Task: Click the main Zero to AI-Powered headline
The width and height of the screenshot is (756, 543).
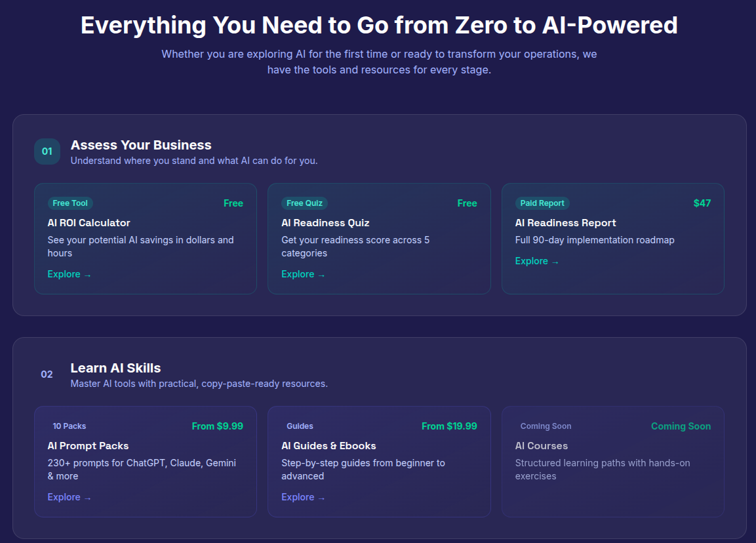Action: click(x=379, y=25)
